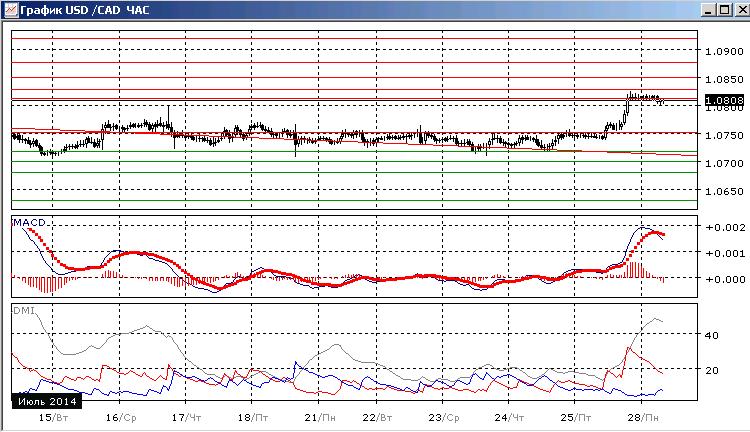Click the '25/Пт' date axis label
Screen dimensions: 750x432
(x=575, y=418)
